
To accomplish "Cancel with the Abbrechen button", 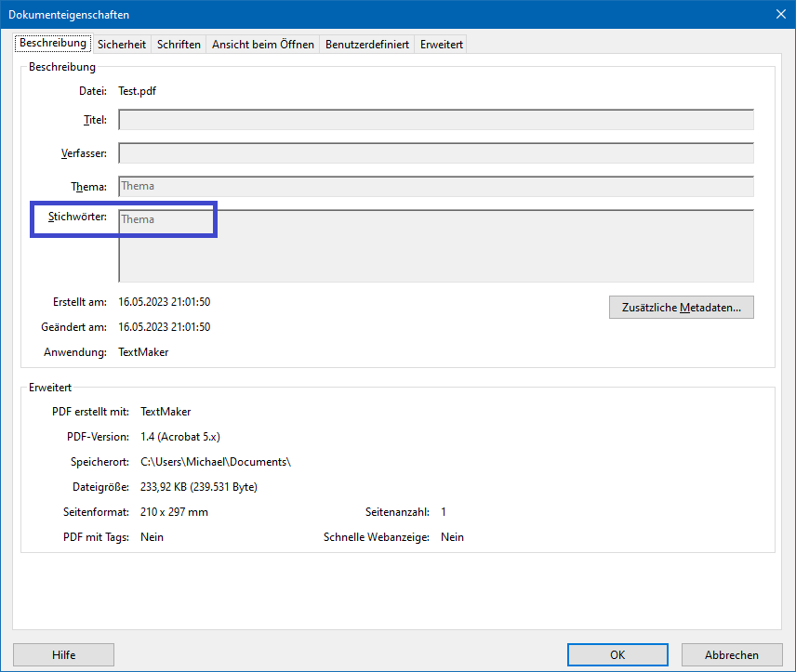I will pos(731,655).
